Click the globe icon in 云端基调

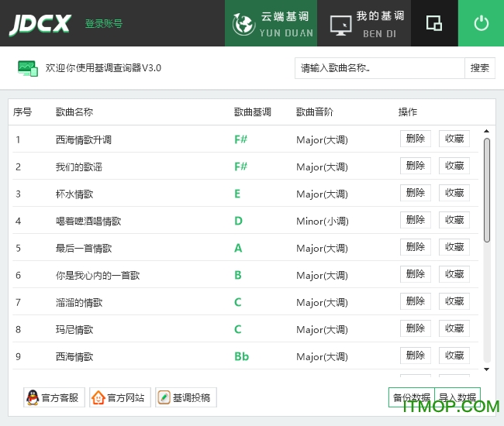tap(243, 24)
